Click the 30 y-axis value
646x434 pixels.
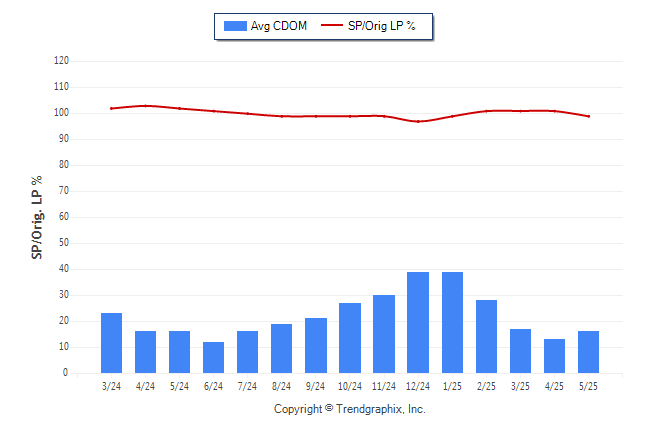pos(64,295)
